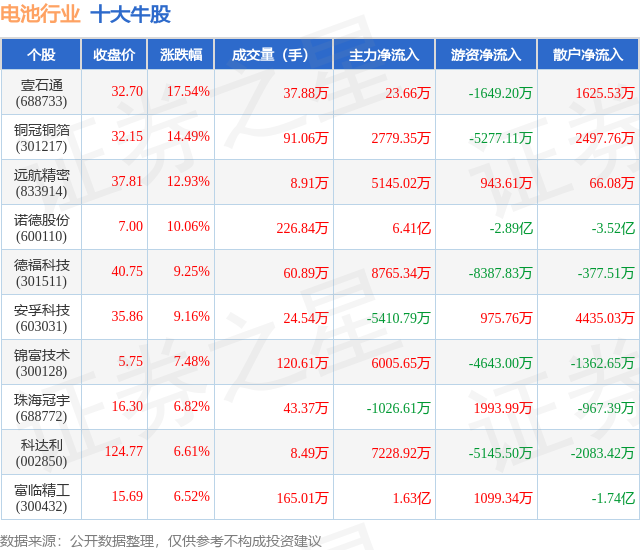Click the 收盘价 column header

tap(114, 55)
